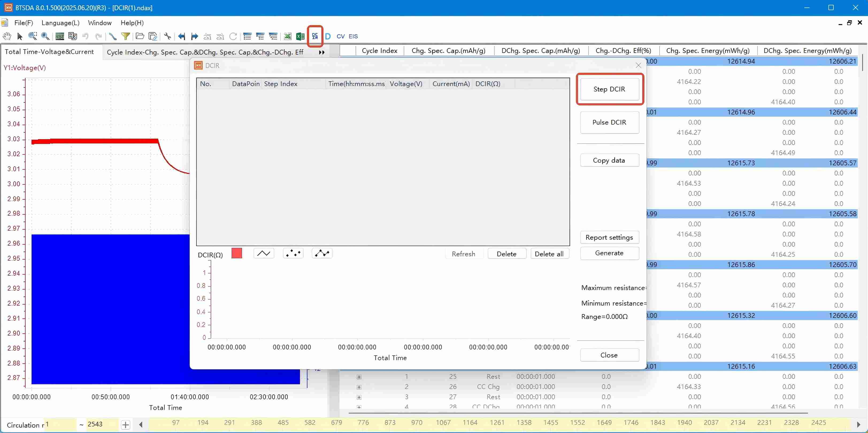Click the DCIR(Ω) column header
Screen dimensions: 868x433
click(x=494, y=84)
